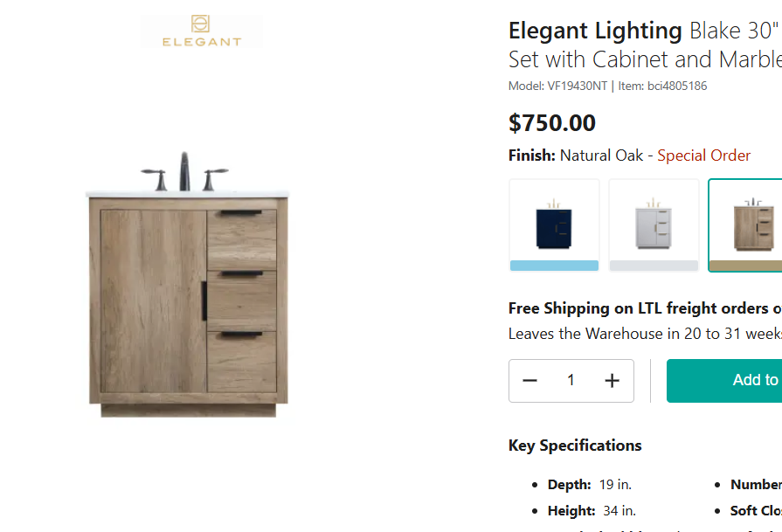Select the minus icon to decrease quantity
Image resolution: width=782 pixels, height=532 pixels.
tap(529, 380)
